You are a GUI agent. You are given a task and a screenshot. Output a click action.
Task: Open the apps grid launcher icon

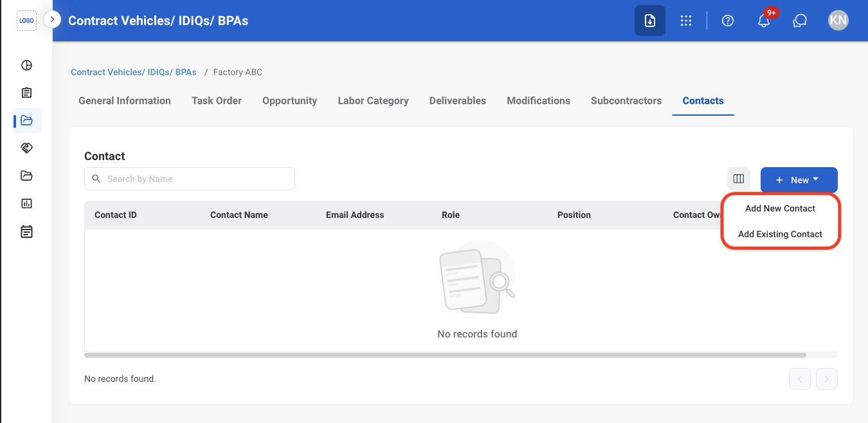[x=686, y=21]
